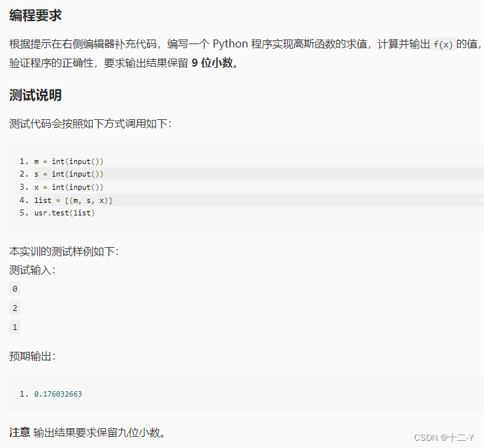This screenshot has width=484, height=448.
Task: Click code line s = int(input())
Action: [x=68, y=174]
